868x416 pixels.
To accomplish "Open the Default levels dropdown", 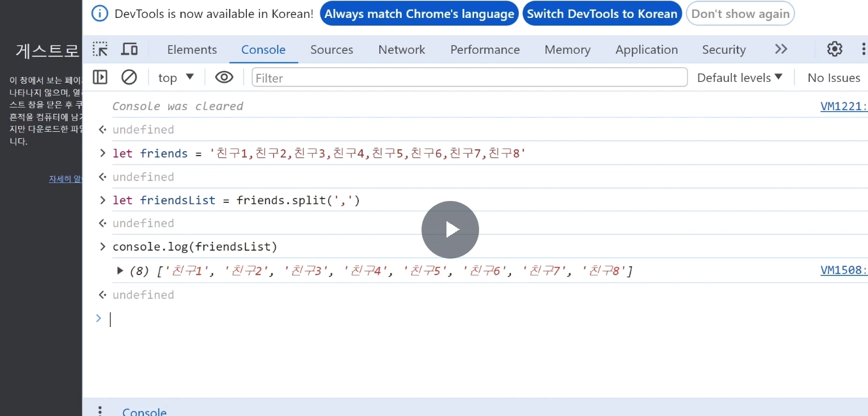I will coord(739,77).
